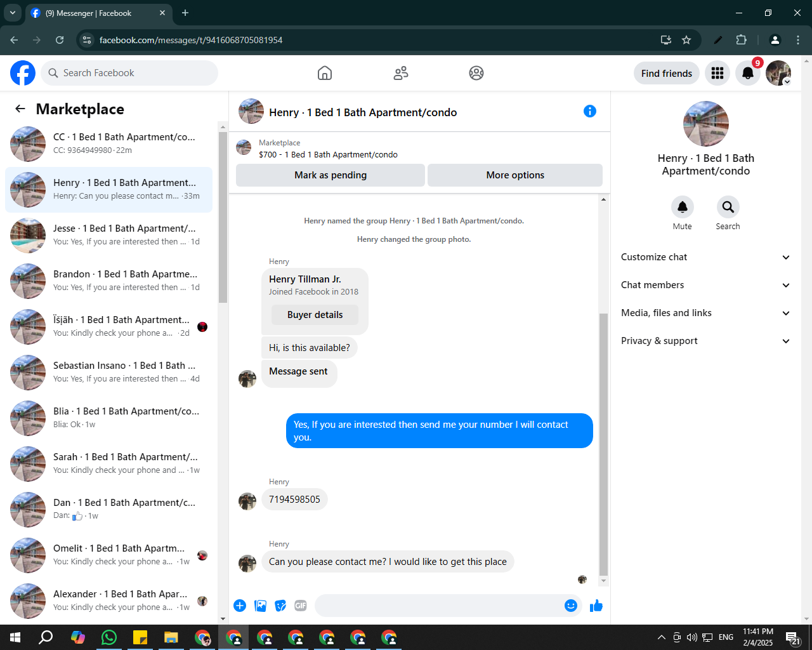Click the conversation list scrollbar

(223, 217)
